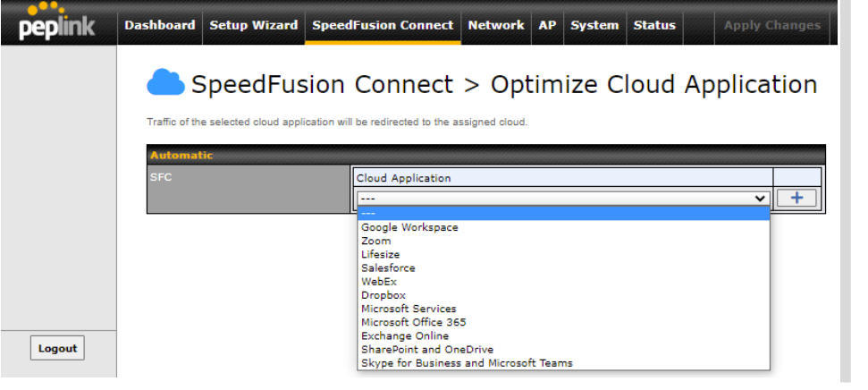Pick Dropbox from the list
The image size is (868, 390).
(563, 295)
